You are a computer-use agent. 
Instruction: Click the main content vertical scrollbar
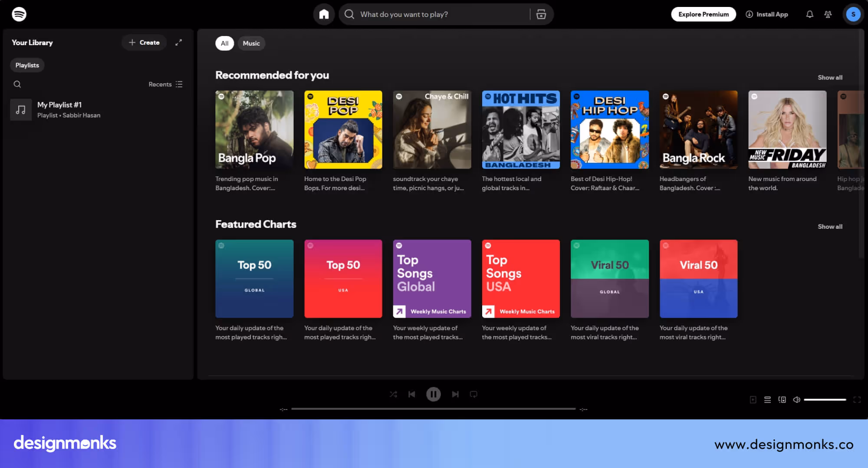[861, 144]
